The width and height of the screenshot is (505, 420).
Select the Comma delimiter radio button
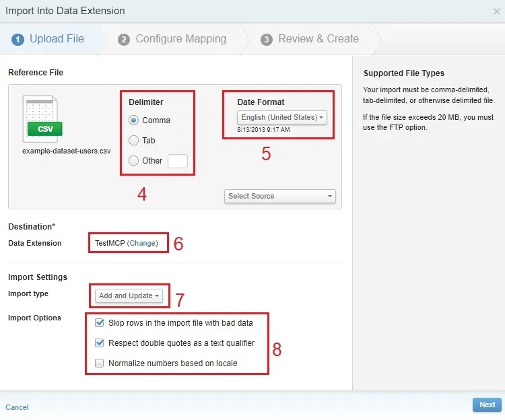134,120
